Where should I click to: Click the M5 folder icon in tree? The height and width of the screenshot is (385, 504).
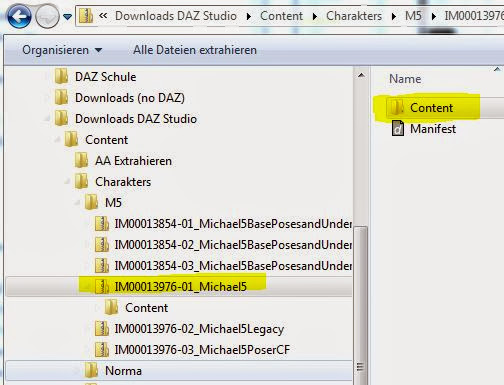(x=91, y=202)
